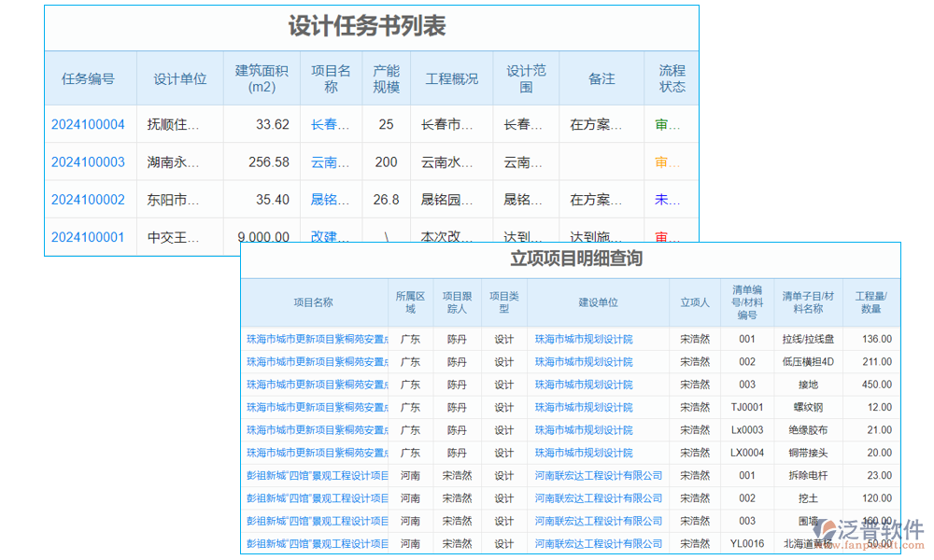Open task number 2024100001 link
The image size is (934, 560).
click(89, 236)
